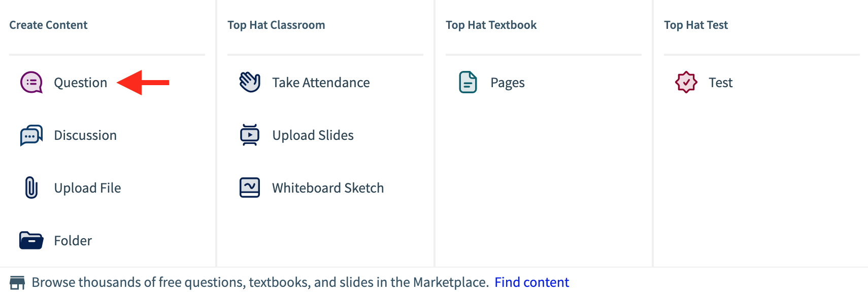The height and width of the screenshot is (297, 868).
Task: Open Pages under Top Hat Textbook
Action: [x=507, y=82]
